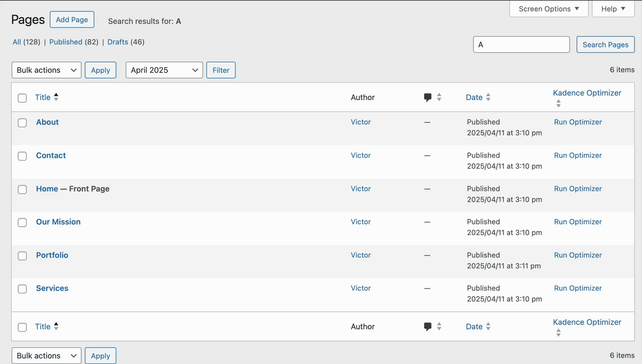Sort by Title using header sort arrows
Viewport: 642px width, 364px height.
pyautogui.click(x=56, y=97)
